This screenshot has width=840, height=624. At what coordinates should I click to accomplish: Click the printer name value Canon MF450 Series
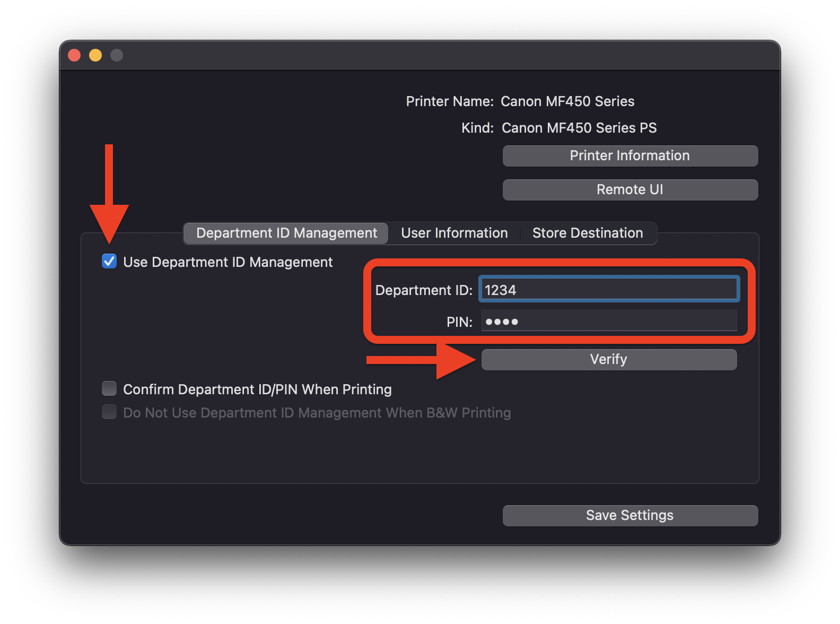click(x=567, y=101)
